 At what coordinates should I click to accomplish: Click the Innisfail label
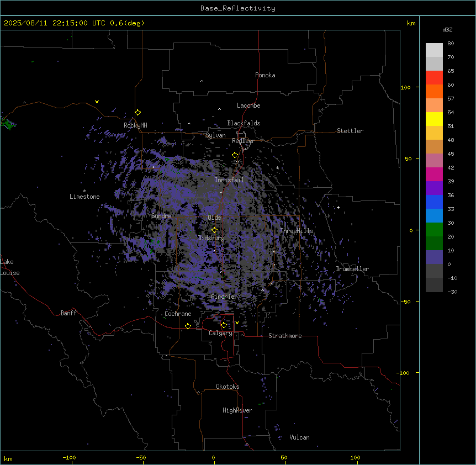[229, 180]
